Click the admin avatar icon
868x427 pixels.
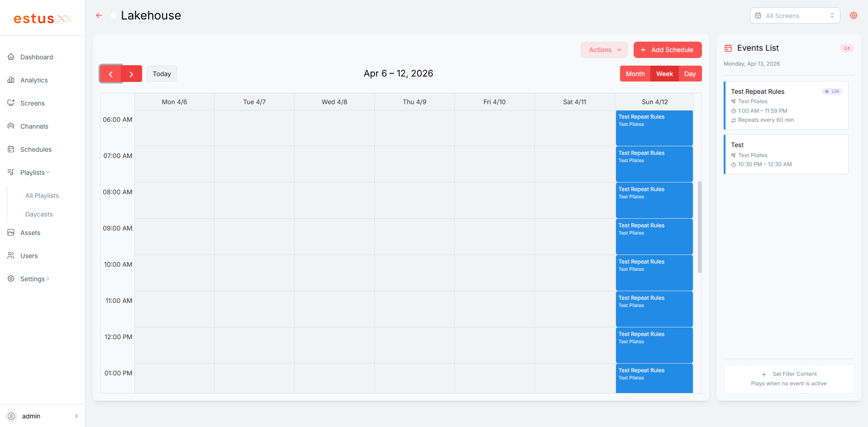pos(11,416)
